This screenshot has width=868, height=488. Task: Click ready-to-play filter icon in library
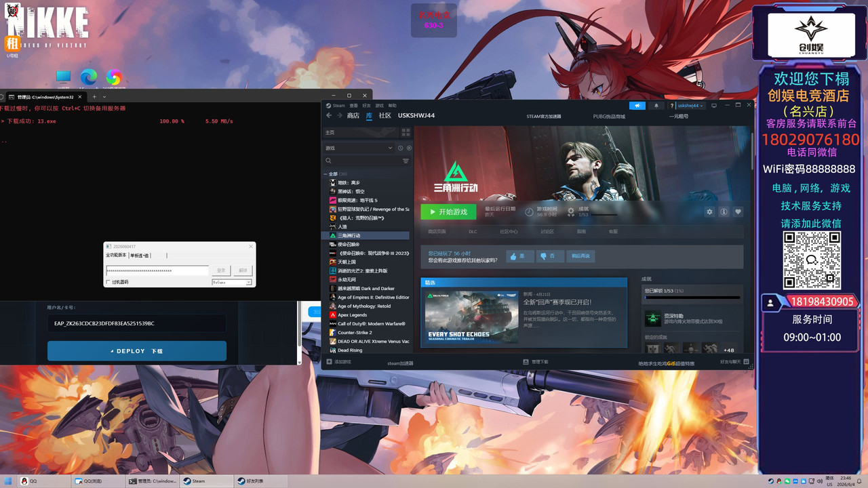pos(409,148)
